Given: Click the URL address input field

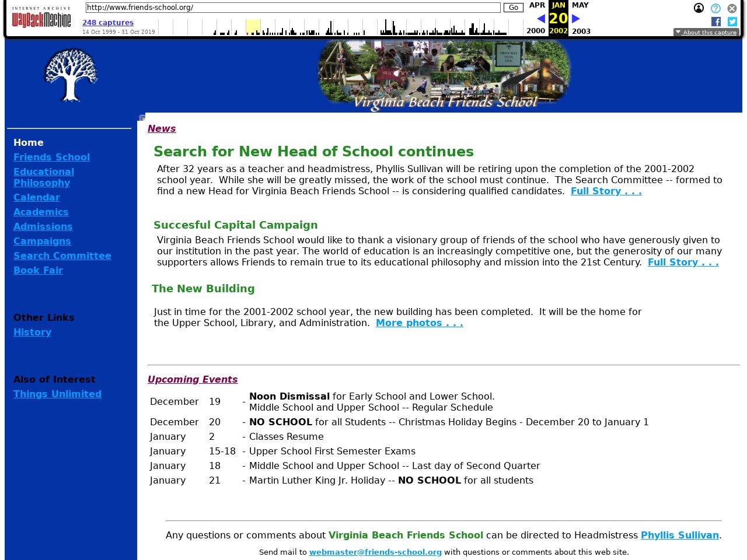Looking at the screenshot, I should [292, 8].
